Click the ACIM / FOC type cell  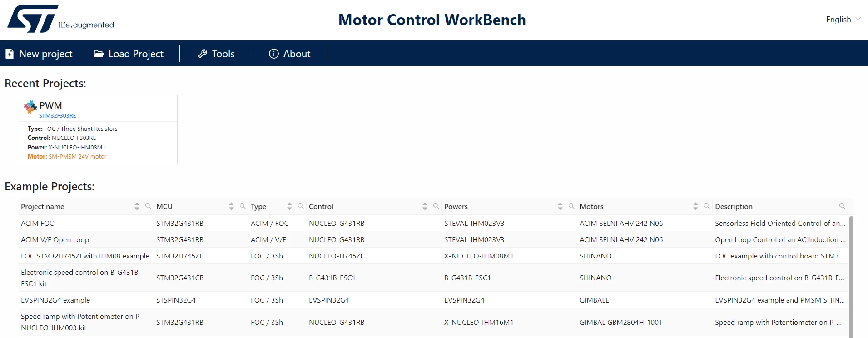coord(270,223)
